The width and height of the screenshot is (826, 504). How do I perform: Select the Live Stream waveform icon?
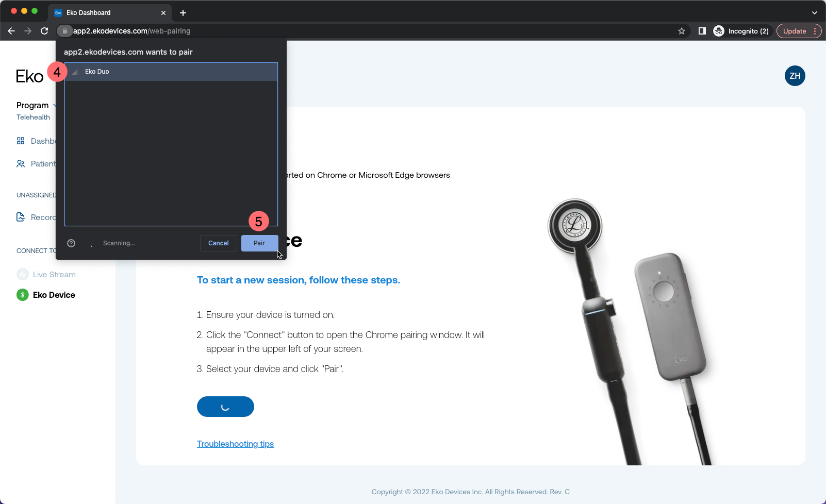click(22, 274)
